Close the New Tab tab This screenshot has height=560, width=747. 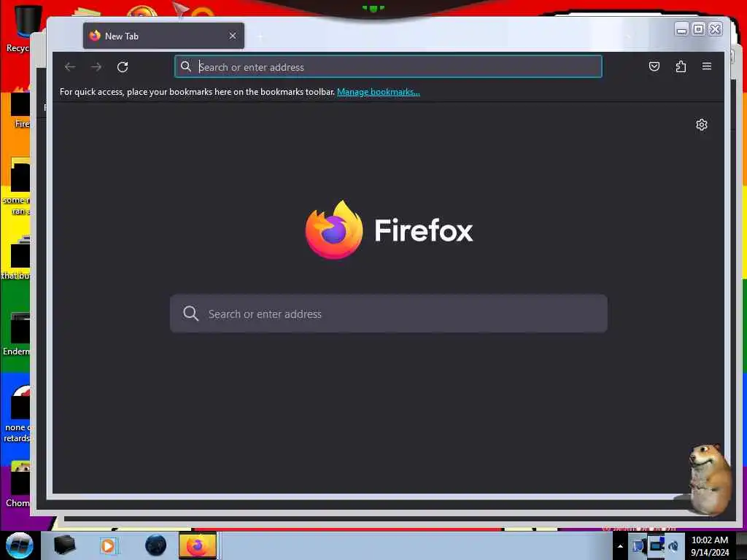pyautogui.click(x=233, y=36)
